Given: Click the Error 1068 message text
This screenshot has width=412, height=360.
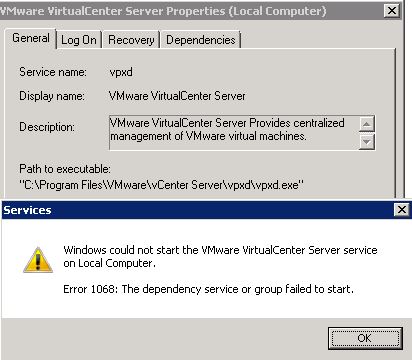Looking at the screenshot, I should (208, 289).
